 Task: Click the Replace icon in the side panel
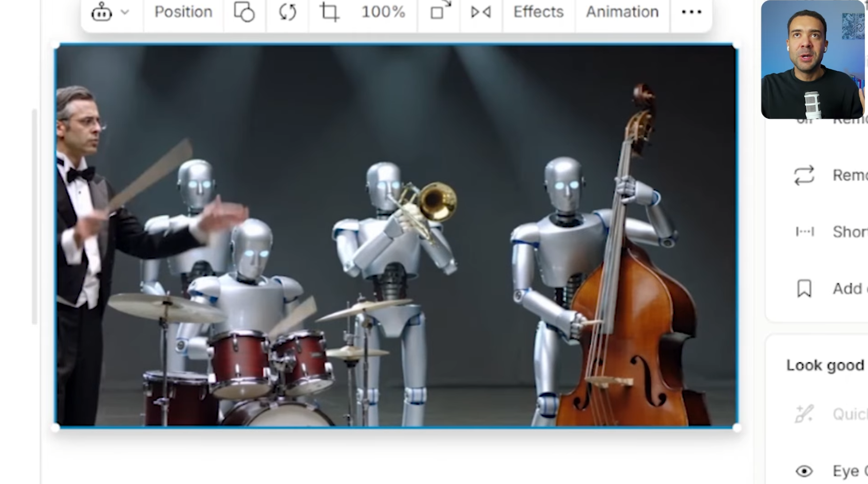click(x=803, y=175)
